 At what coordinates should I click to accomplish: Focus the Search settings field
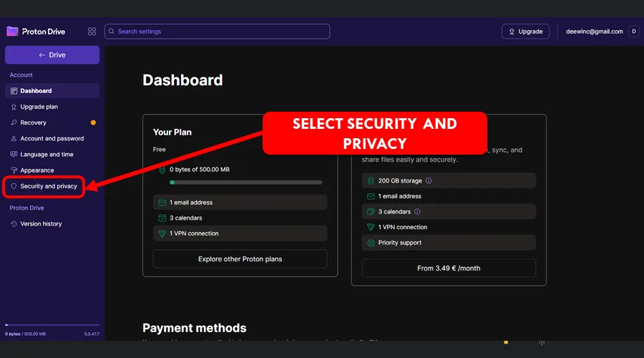coord(217,32)
